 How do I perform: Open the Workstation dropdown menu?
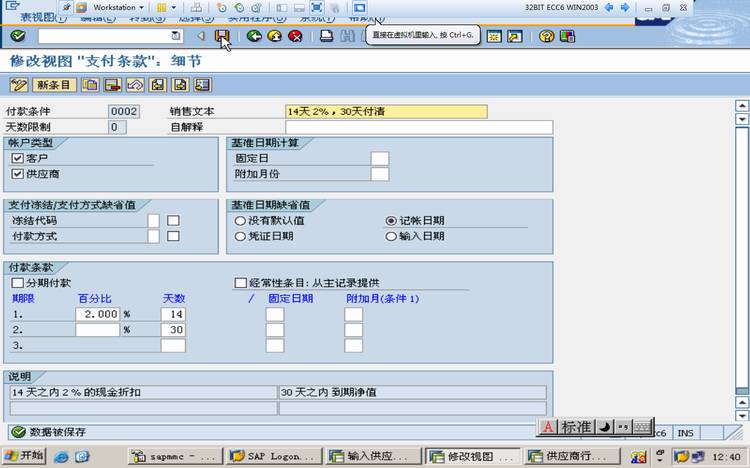click(x=118, y=8)
